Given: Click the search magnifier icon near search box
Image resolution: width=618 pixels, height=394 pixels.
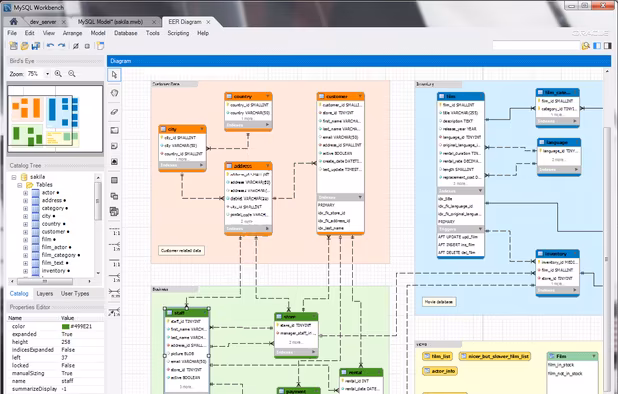Looking at the screenshot, I should tap(586, 46).
